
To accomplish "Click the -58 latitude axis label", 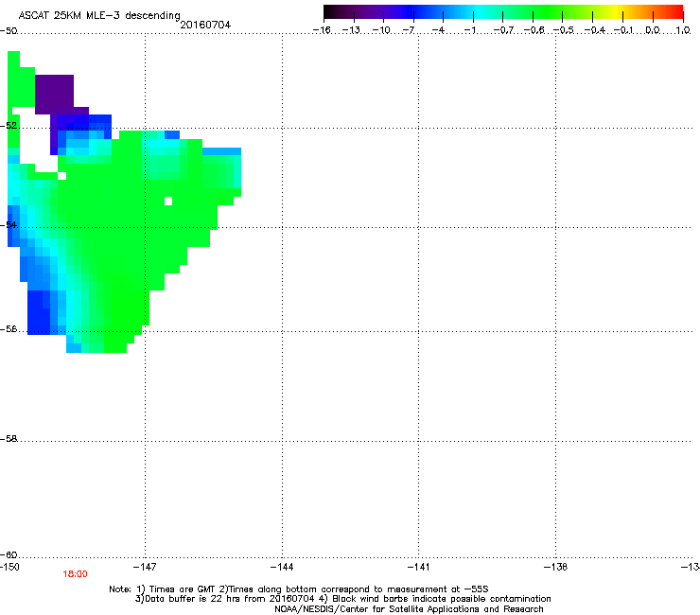I will [9, 439].
